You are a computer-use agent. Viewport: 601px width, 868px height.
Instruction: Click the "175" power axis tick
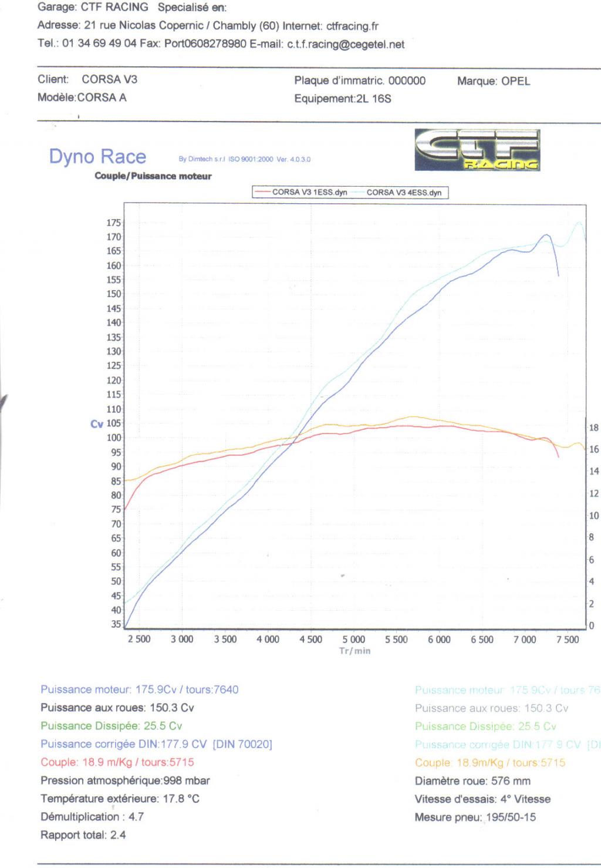[114, 223]
